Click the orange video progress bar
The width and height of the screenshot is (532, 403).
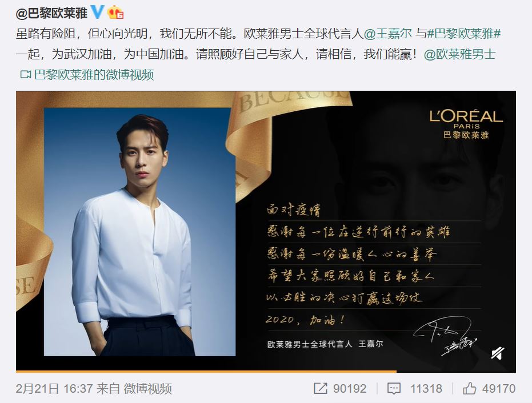pyautogui.click(x=206, y=372)
